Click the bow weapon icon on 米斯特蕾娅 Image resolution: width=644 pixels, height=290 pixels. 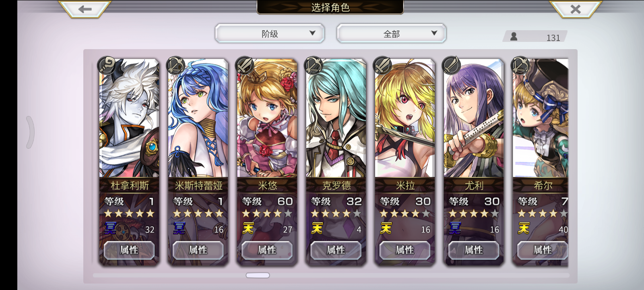click(175, 65)
